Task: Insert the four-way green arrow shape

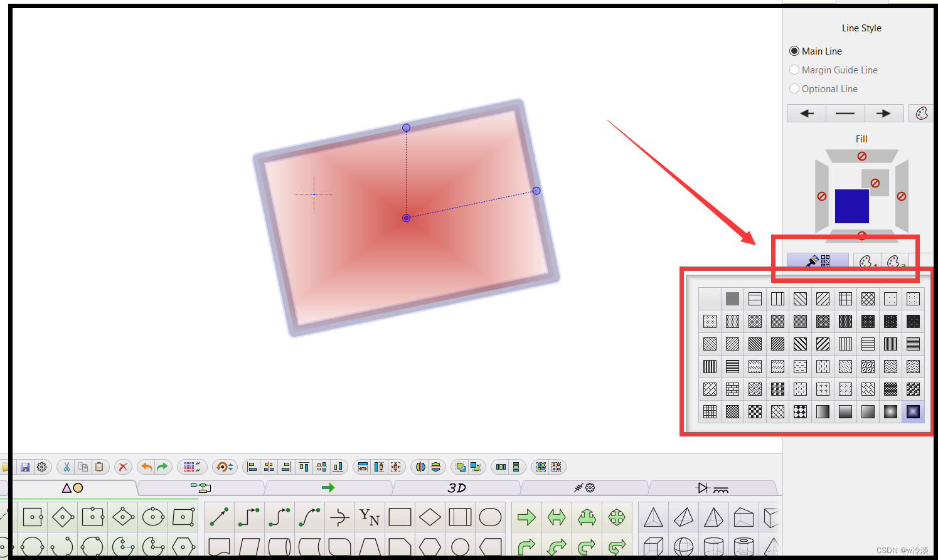Action: (617, 517)
